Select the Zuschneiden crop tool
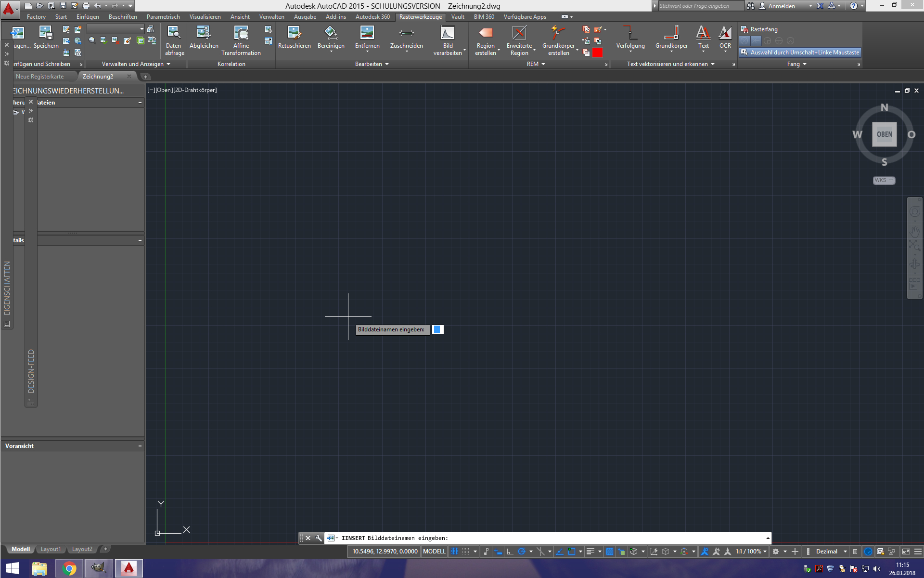Viewport: 924px width, 578px height. click(x=406, y=37)
